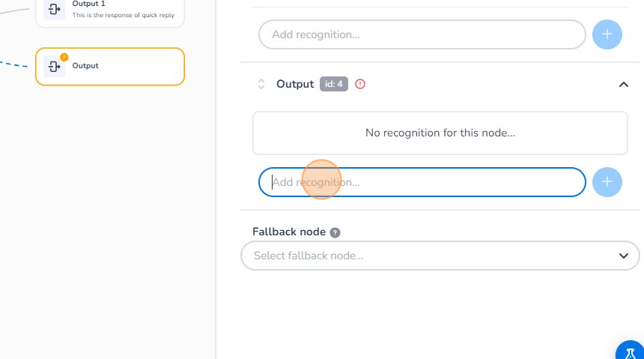This screenshot has width=644, height=359.
Task: Collapse the Output section with the chevron
Action: pos(623,84)
